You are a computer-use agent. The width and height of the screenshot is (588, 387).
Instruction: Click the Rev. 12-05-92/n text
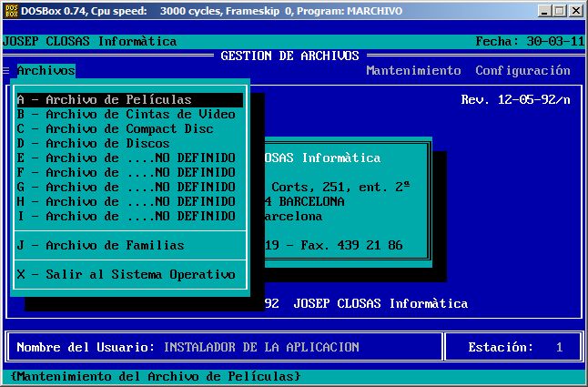pos(515,100)
